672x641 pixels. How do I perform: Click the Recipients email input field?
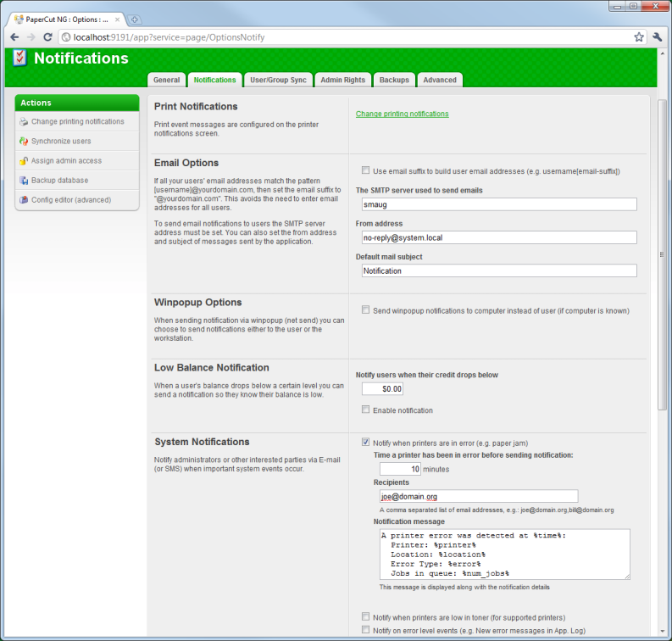[479, 496]
